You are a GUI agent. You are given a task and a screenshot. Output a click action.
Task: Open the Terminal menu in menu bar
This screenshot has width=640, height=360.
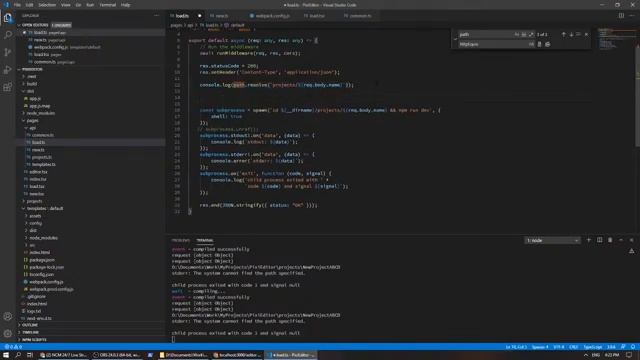point(107,5)
